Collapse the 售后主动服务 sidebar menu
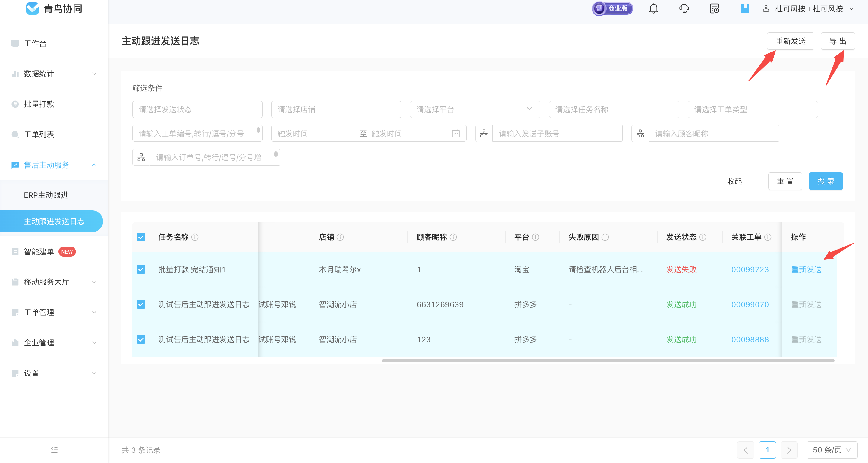 coord(54,165)
